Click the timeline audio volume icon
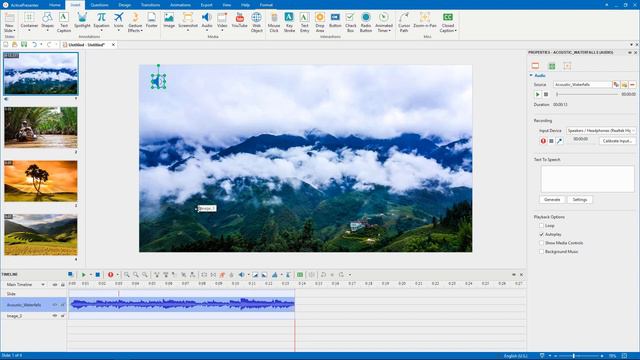This screenshot has width=640, height=360. [242, 275]
